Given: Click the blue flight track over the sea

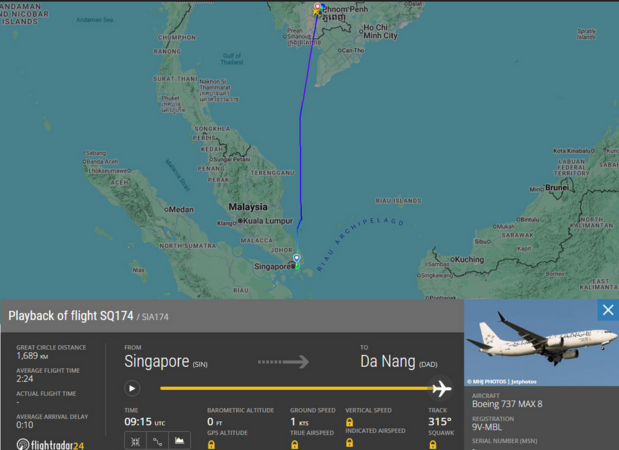Looking at the screenshot, I should [x=300, y=158].
